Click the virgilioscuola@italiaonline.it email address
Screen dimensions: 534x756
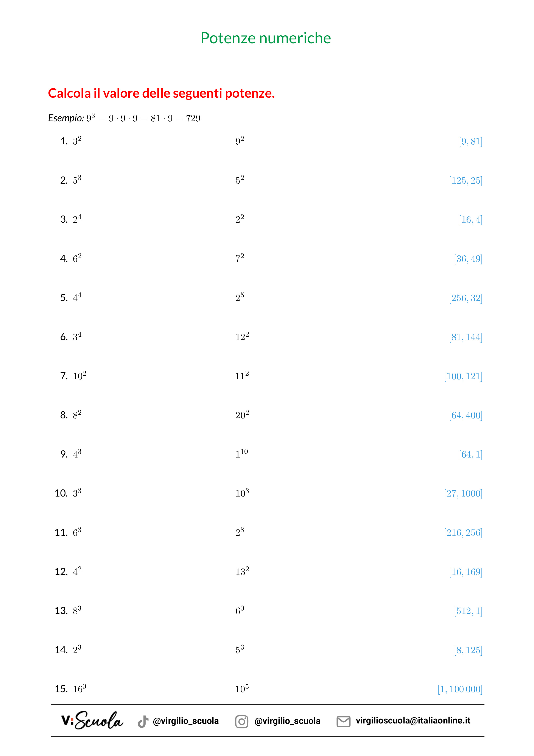[413, 720]
